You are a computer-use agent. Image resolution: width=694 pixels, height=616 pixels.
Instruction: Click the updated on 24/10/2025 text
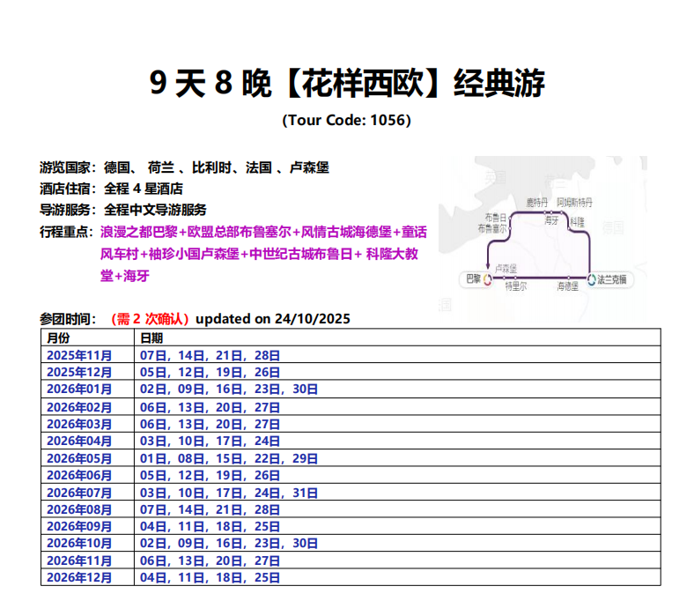pyautogui.click(x=272, y=318)
